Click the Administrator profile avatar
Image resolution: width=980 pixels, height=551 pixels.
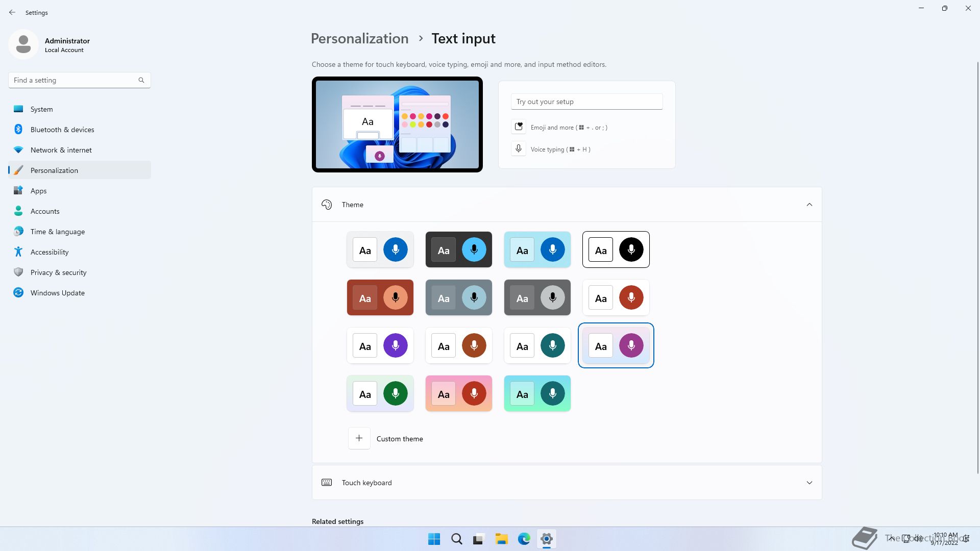(23, 44)
